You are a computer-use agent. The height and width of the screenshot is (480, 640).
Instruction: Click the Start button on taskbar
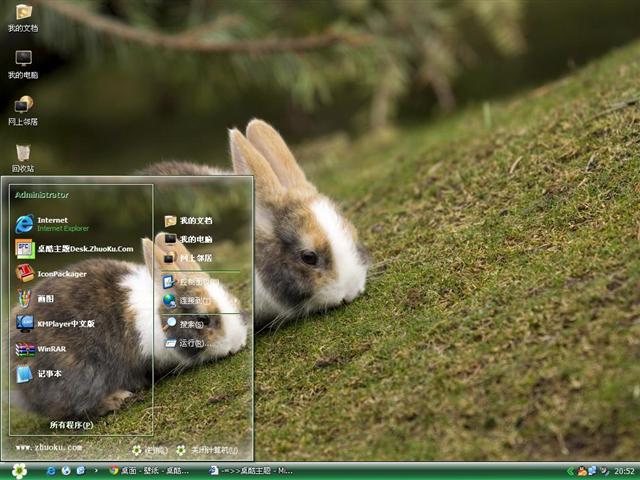click(19, 470)
